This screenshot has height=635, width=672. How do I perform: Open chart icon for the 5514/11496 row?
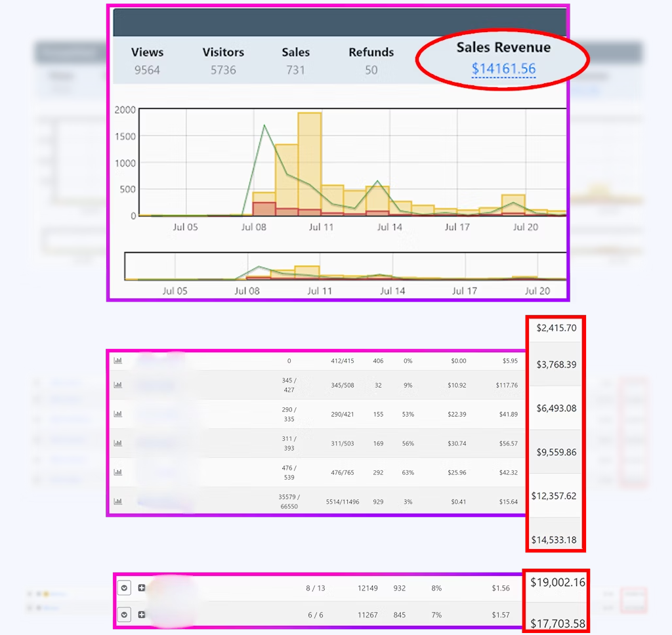[118, 501]
